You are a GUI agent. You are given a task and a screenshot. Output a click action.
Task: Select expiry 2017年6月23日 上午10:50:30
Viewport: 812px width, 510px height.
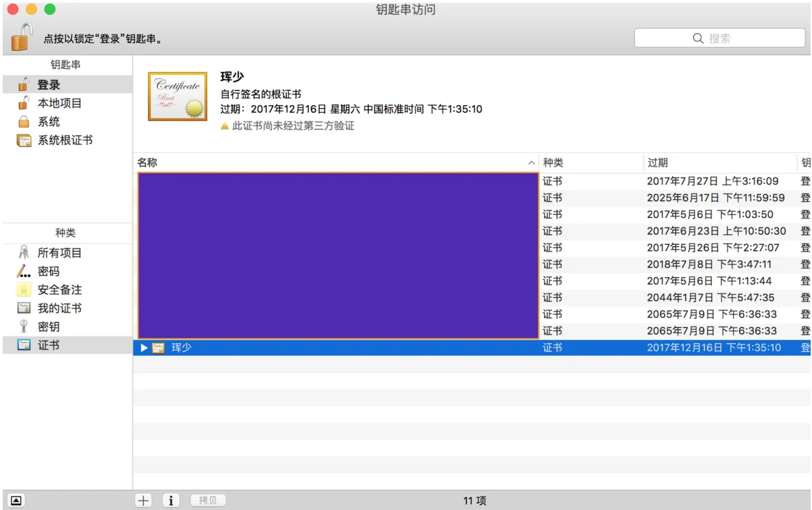tap(716, 231)
